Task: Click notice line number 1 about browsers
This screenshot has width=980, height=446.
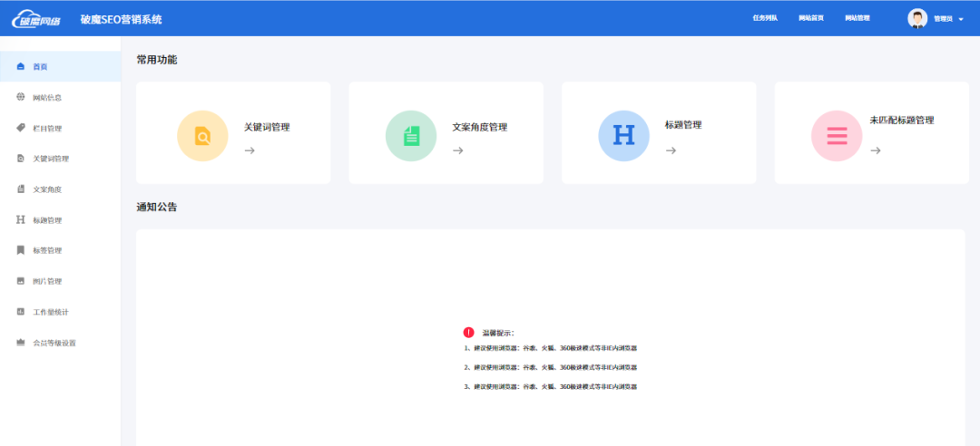Action: (x=551, y=348)
